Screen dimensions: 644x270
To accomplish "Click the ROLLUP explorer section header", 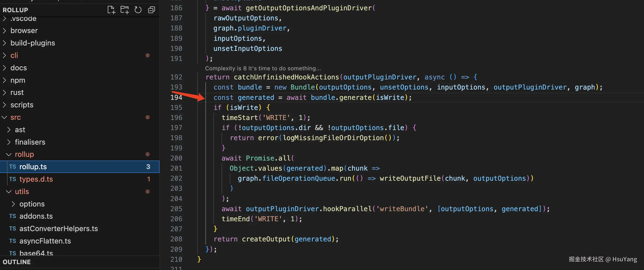I will click(15, 10).
